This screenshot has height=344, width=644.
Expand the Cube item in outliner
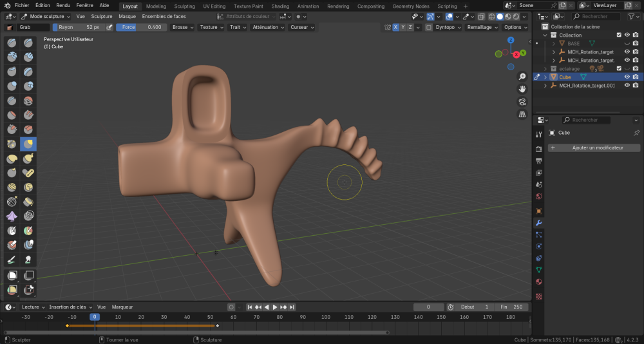(x=545, y=77)
